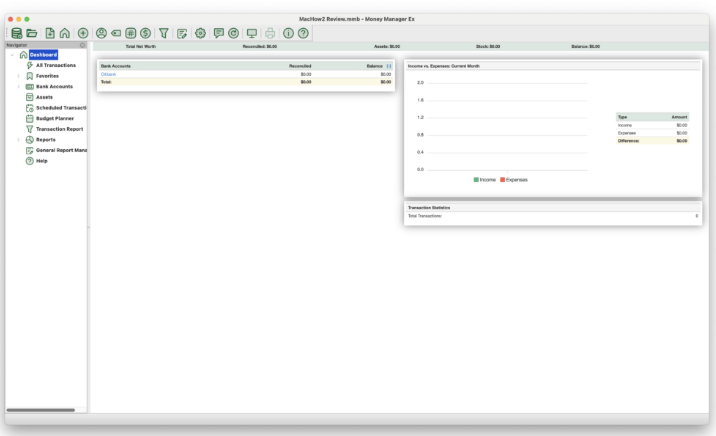Image resolution: width=716 pixels, height=436 pixels.
Task: Expand the Bank Accounts tree node
Action: 18,87
